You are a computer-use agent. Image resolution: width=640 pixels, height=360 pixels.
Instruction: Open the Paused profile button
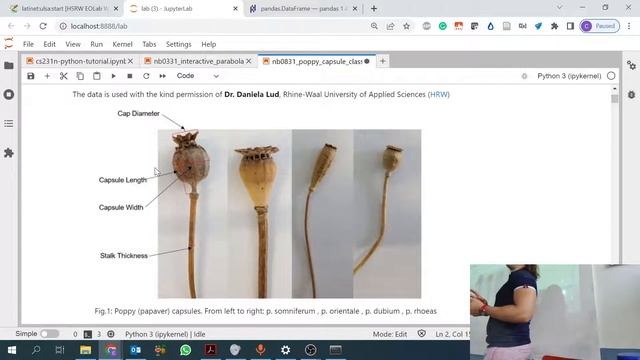coord(600,26)
